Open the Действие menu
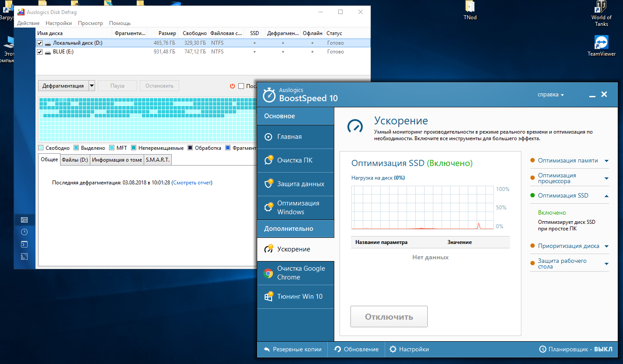 pyautogui.click(x=28, y=23)
